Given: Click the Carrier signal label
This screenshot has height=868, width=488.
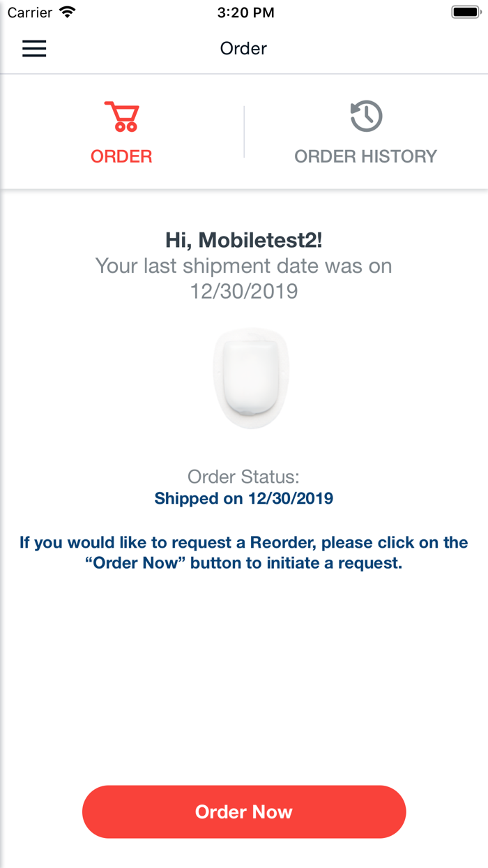Looking at the screenshot, I should pyautogui.click(x=26, y=11).
